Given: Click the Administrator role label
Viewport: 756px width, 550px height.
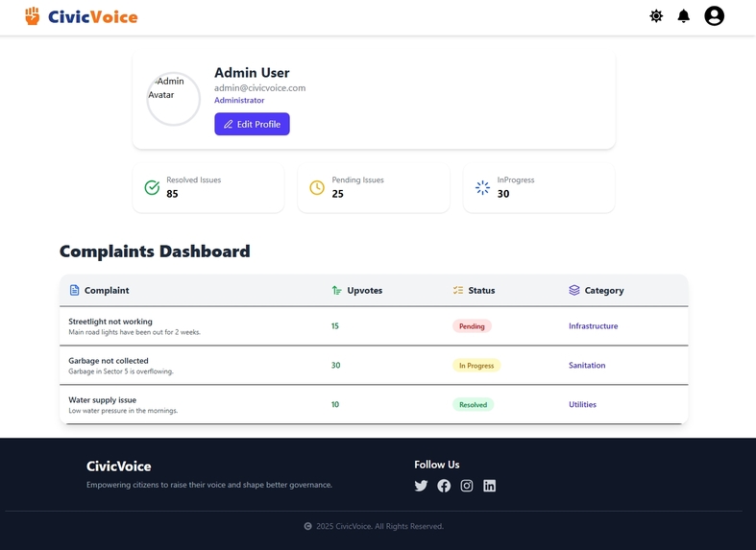Looking at the screenshot, I should point(239,100).
